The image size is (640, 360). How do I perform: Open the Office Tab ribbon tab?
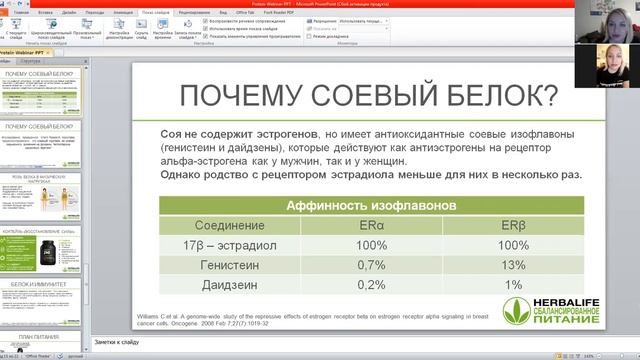(x=245, y=13)
